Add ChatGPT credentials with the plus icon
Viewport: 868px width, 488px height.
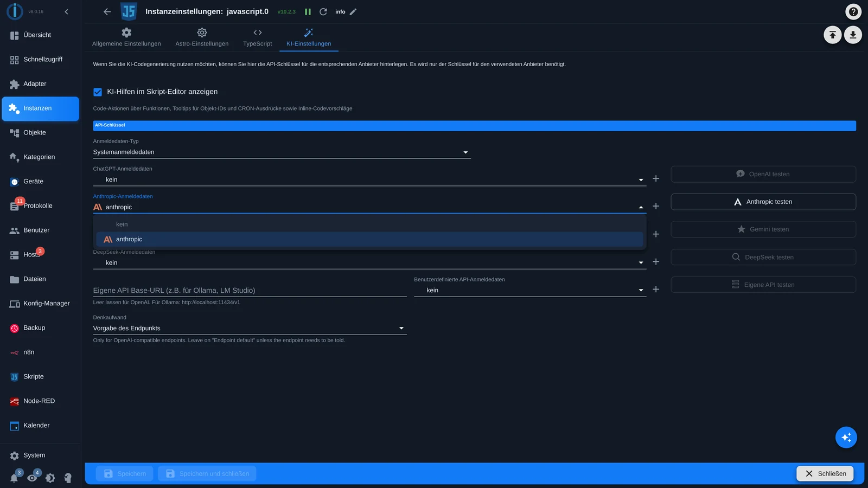tap(656, 178)
